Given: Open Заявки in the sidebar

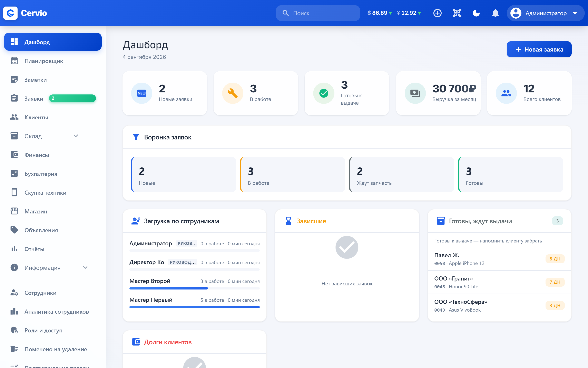Looking at the screenshot, I should [53, 98].
